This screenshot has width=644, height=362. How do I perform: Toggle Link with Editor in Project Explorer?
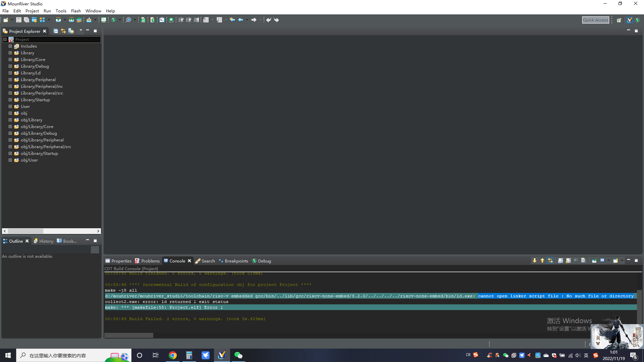(63, 31)
